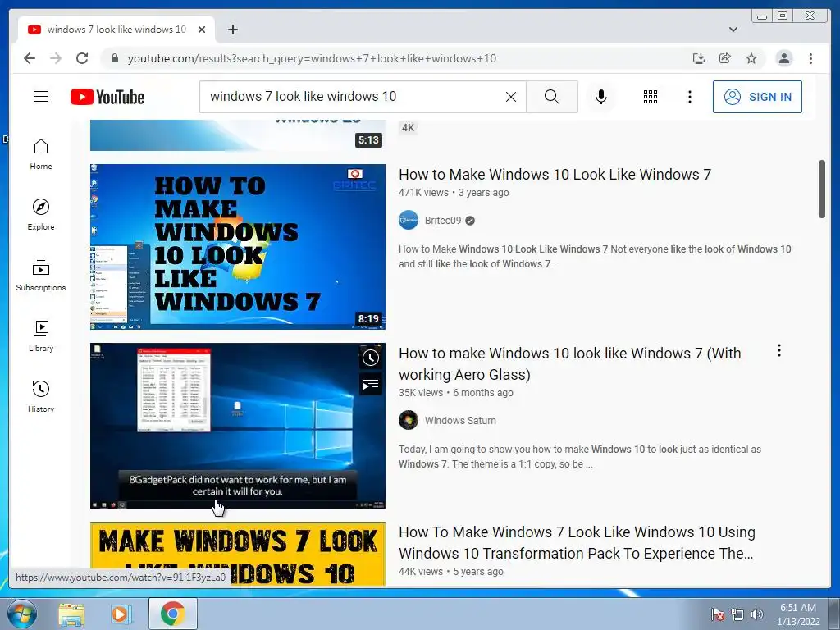Click Britec09 channel avatar
Image resolution: width=840 pixels, height=630 pixels.
click(409, 220)
